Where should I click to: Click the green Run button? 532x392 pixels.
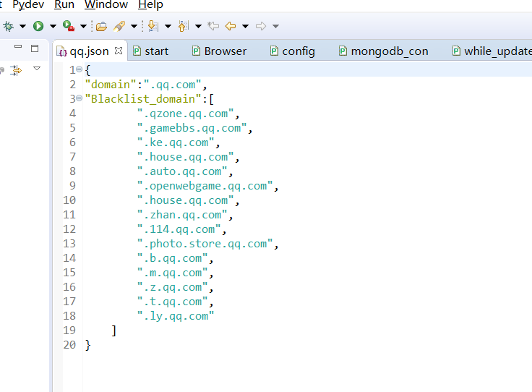coord(38,26)
